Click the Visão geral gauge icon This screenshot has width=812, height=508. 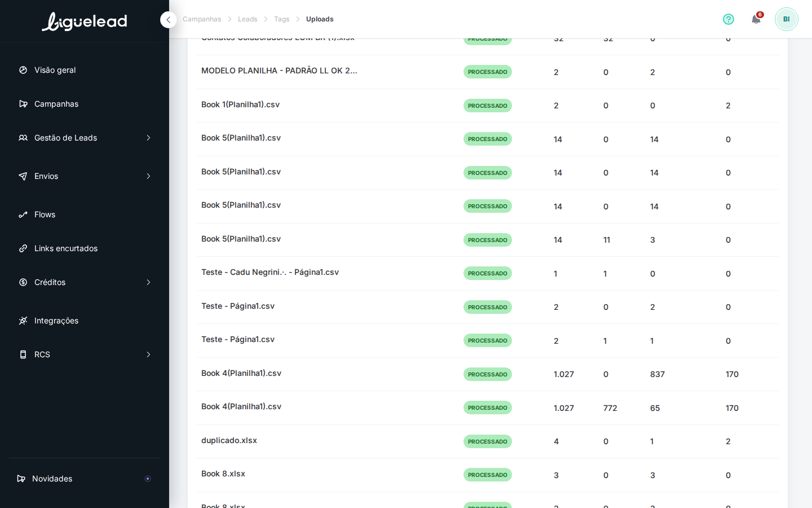(x=23, y=70)
